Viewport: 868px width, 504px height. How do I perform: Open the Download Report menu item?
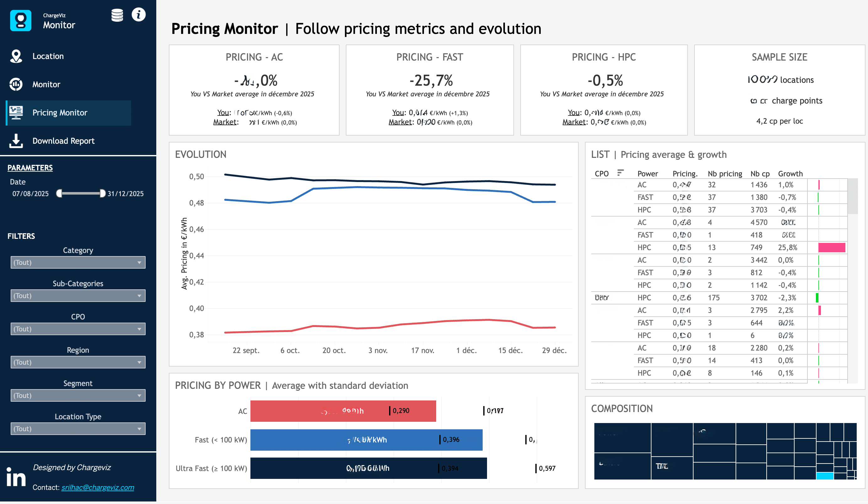tap(63, 141)
